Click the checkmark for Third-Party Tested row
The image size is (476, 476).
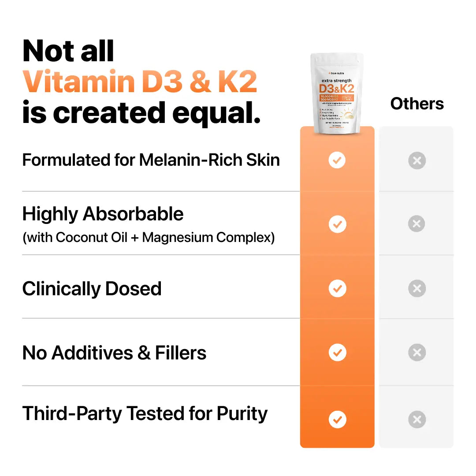point(337,419)
